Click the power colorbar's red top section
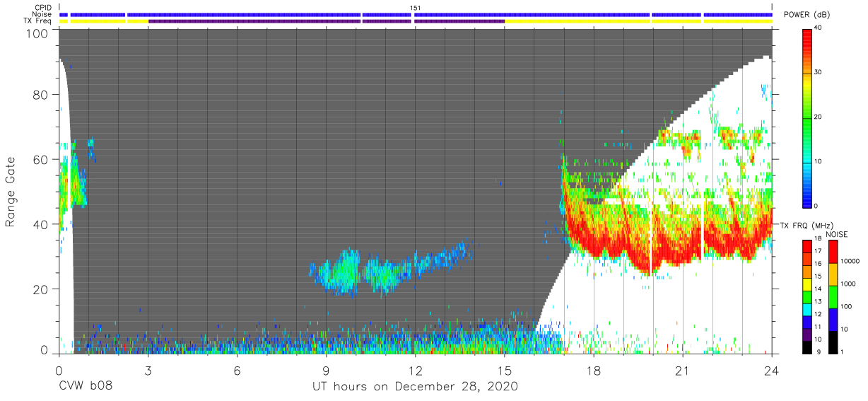Screen dimensions: 868x401 click(x=807, y=44)
